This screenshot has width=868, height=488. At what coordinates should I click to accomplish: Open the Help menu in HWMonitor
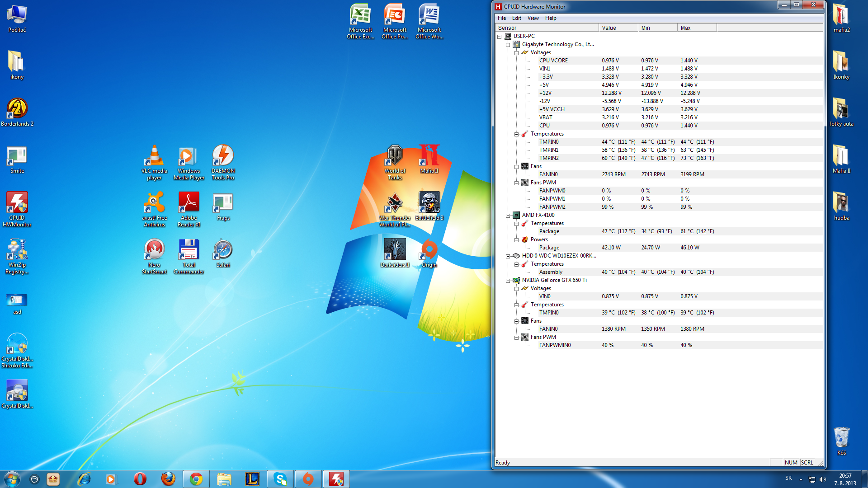551,18
